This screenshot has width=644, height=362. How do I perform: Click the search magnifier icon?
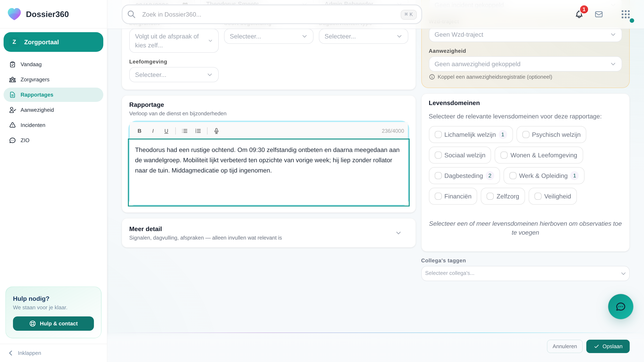click(131, 15)
